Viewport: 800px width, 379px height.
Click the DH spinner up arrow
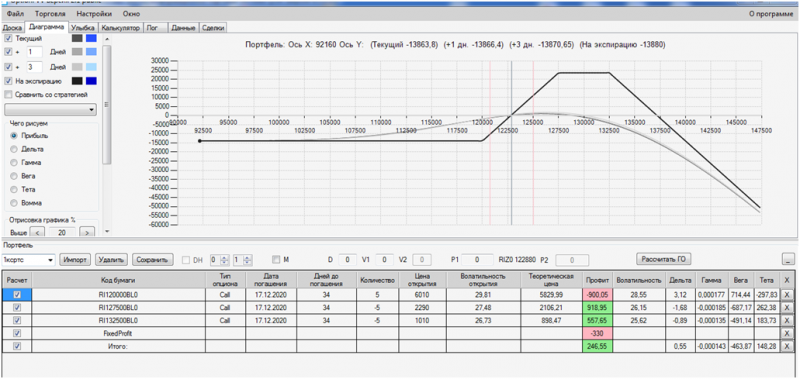[223, 257]
